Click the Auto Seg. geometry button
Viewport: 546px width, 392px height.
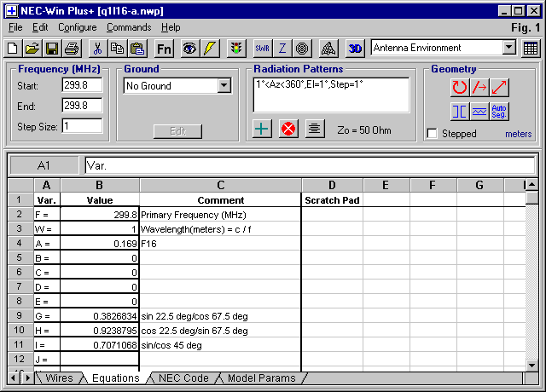(500, 111)
